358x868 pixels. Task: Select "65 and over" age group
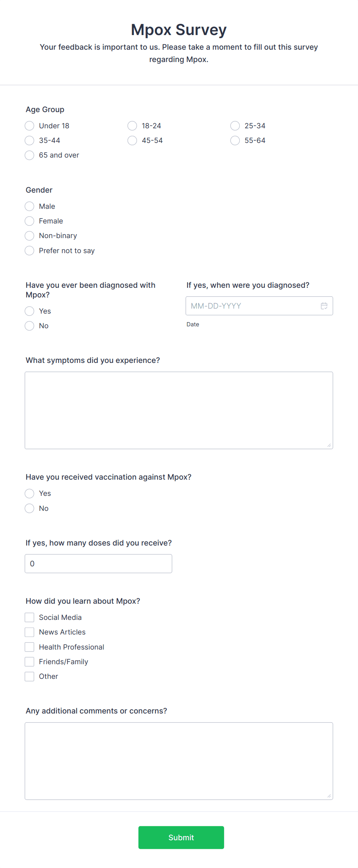29,155
